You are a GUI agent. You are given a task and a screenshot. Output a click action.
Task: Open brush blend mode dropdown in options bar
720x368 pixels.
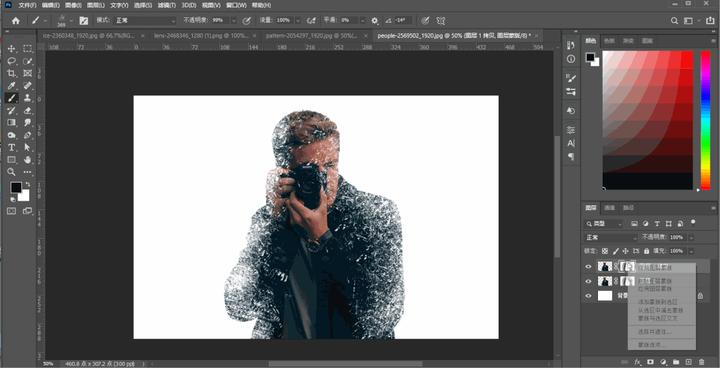point(145,21)
